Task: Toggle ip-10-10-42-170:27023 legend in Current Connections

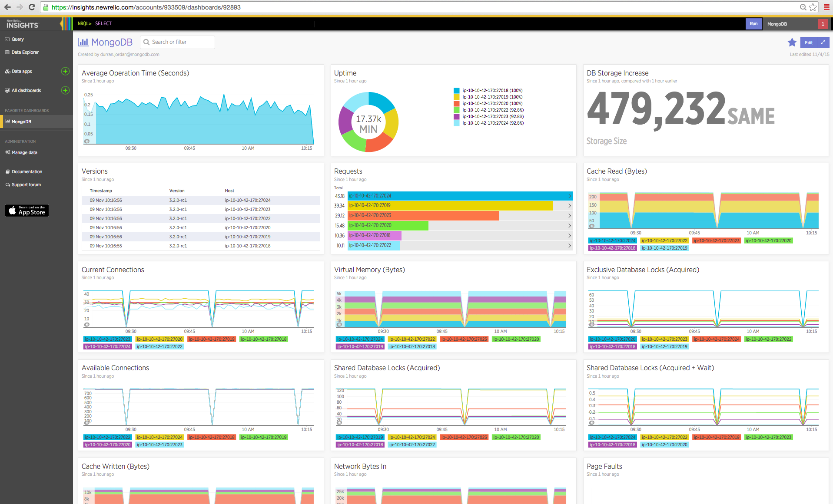Action: (x=108, y=339)
